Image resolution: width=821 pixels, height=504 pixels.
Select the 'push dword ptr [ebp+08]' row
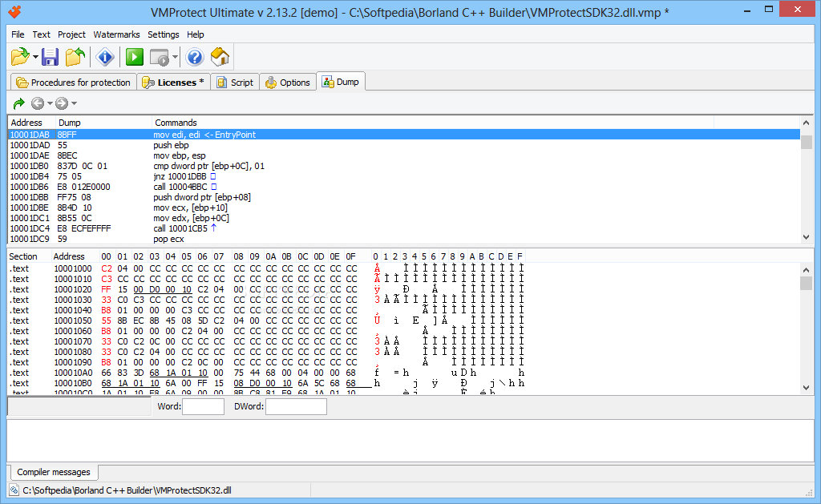(404, 197)
